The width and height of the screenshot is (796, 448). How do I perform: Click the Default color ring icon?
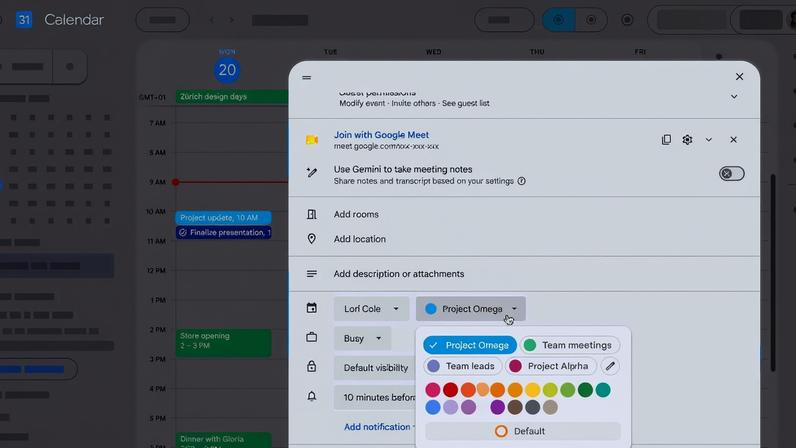point(501,431)
